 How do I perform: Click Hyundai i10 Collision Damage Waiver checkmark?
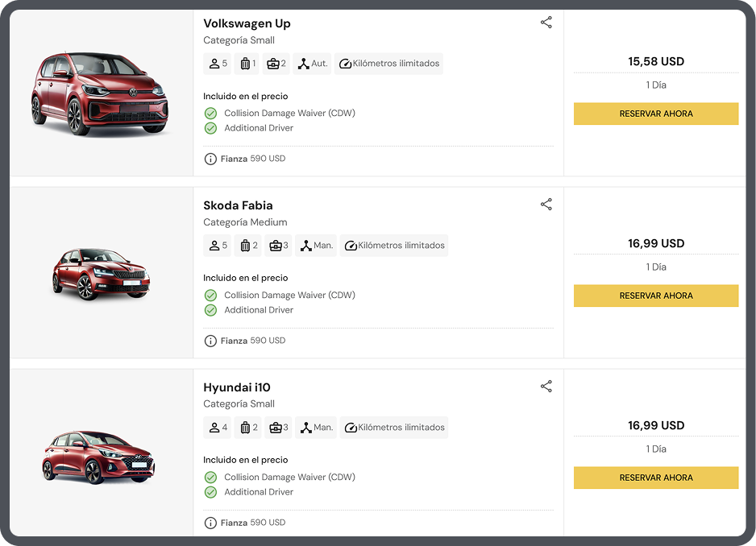coord(210,478)
